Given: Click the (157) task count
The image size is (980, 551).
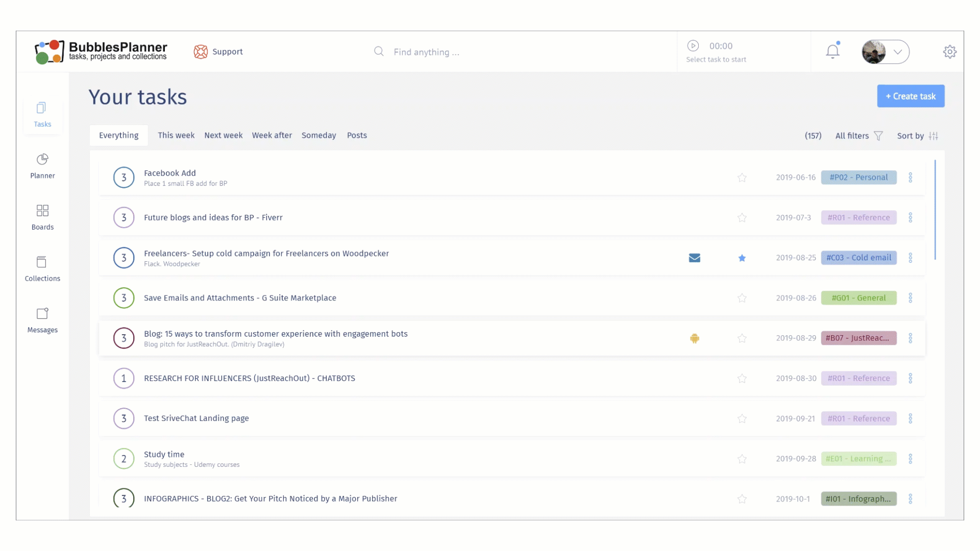Looking at the screenshot, I should [x=813, y=136].
